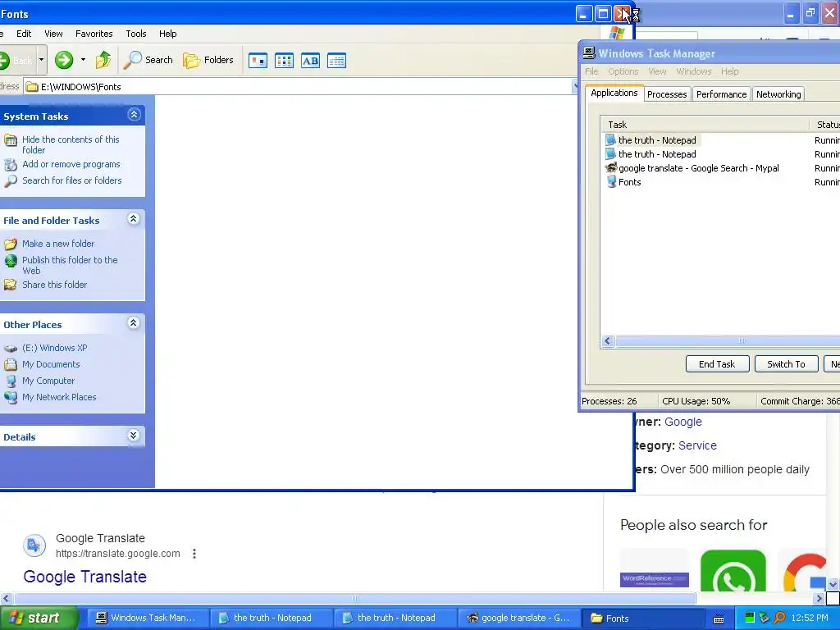
Task: Open My Computer in Other Places
Action: pos(48,381)
